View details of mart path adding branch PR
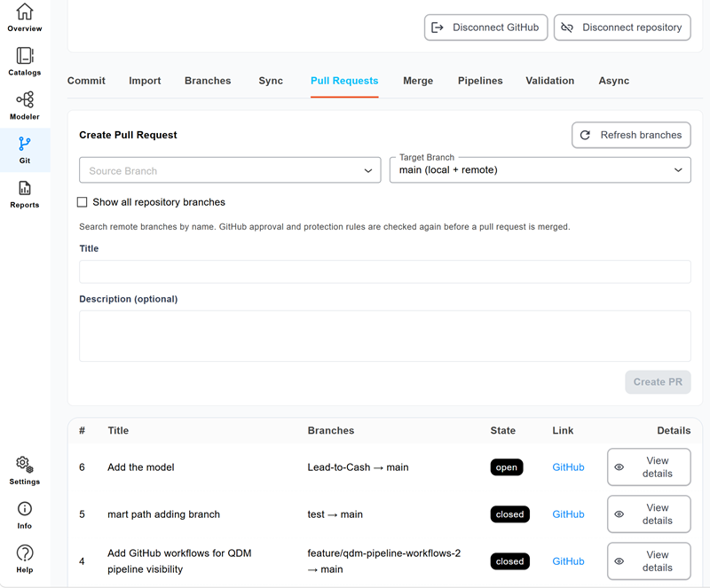 click(649, 514)
